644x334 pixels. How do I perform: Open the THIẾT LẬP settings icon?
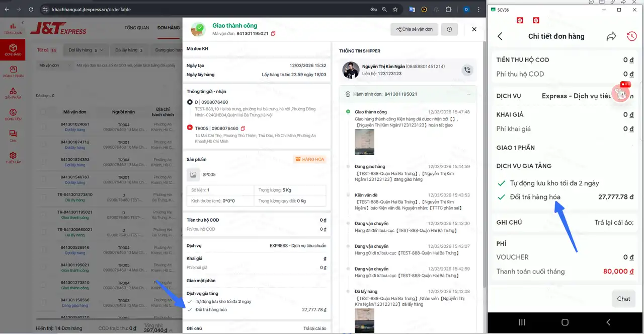[13, 158]
